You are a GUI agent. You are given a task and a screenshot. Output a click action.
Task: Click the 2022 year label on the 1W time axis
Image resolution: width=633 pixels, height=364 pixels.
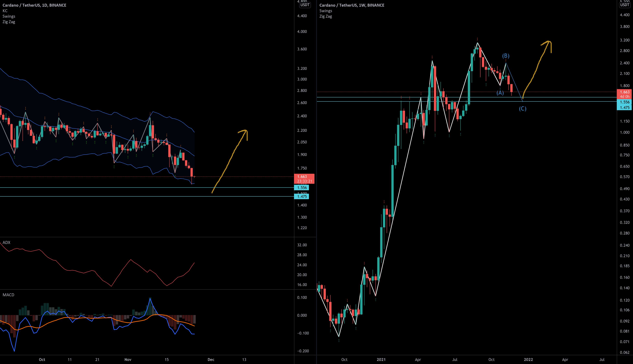(528, 359)
